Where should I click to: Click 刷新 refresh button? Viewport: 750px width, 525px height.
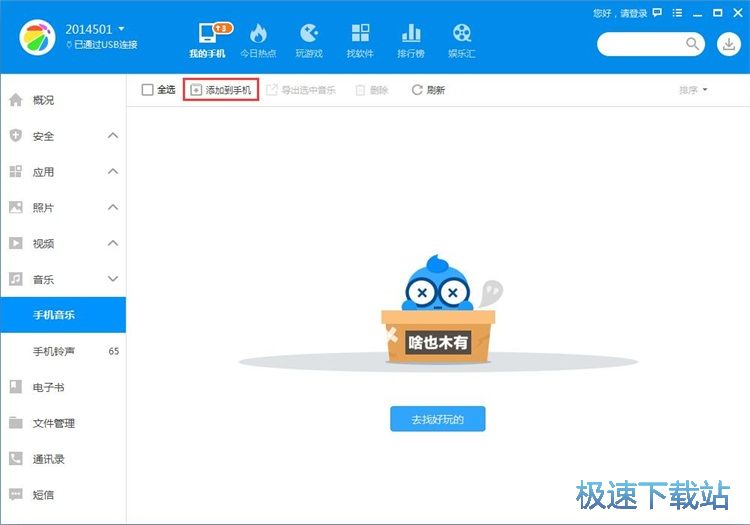[428, 89]
